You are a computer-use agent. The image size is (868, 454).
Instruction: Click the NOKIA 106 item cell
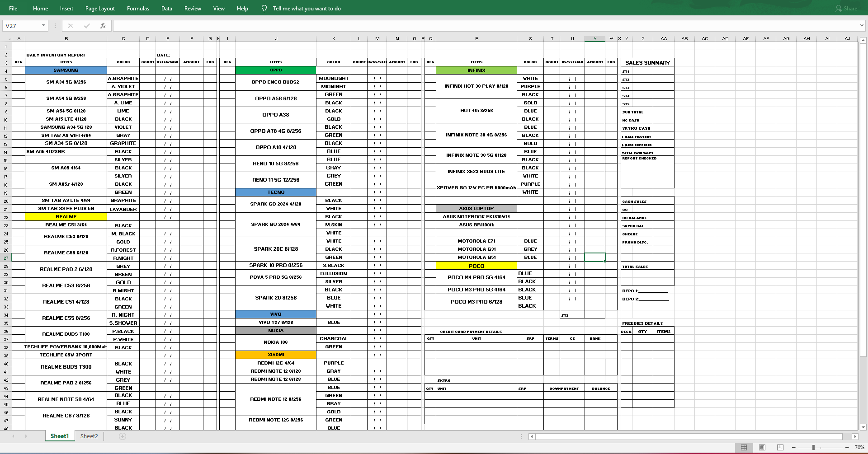coord(276,342)
